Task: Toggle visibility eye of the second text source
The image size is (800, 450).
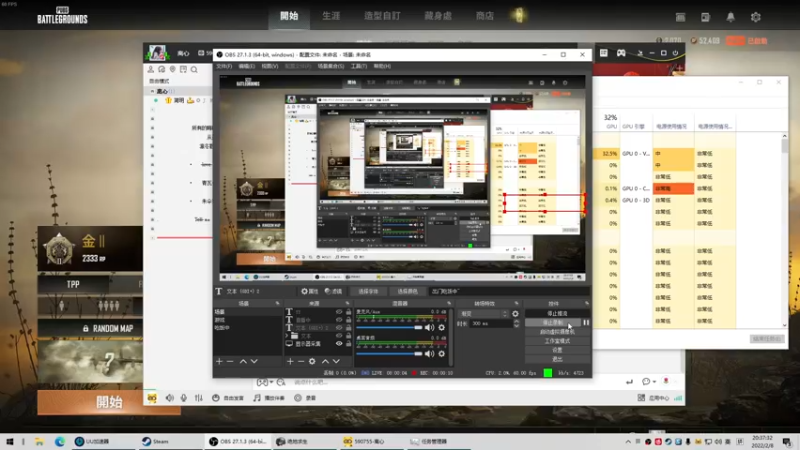Action: click(339, 320)
